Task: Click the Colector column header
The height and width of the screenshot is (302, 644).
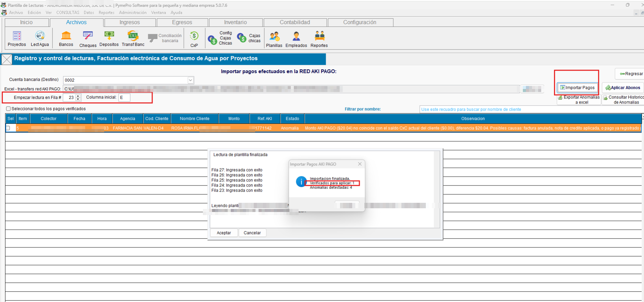Action: pyautogui.click(x=49, y=119)
